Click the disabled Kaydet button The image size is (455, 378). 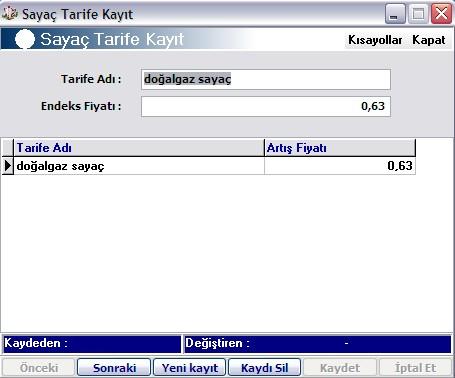point(340,368)
